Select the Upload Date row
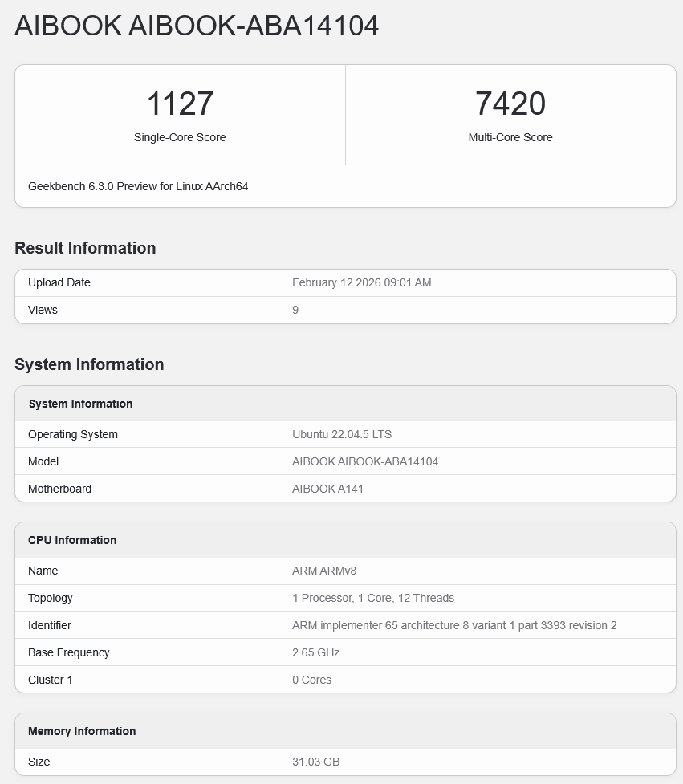 click(x=345, y=282)
